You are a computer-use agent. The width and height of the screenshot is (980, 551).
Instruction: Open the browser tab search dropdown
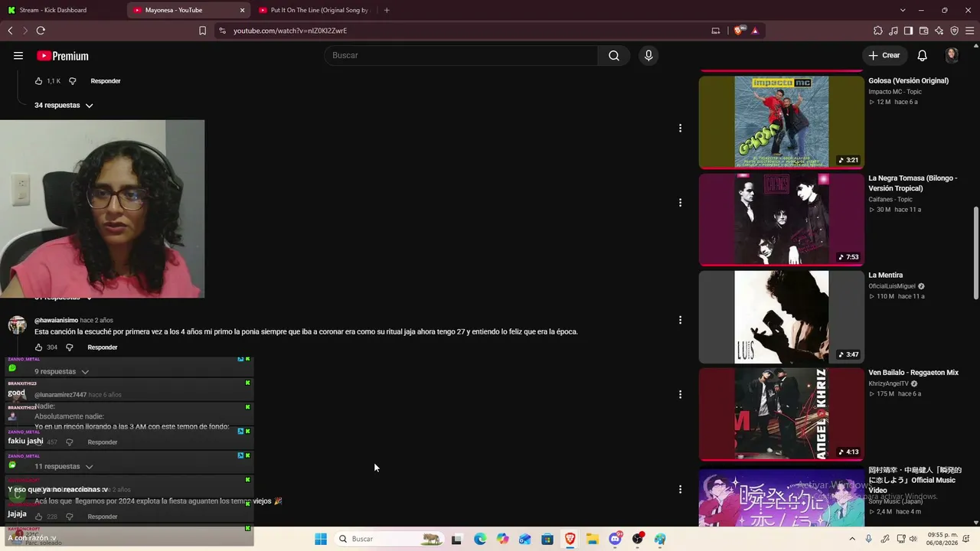903,10
